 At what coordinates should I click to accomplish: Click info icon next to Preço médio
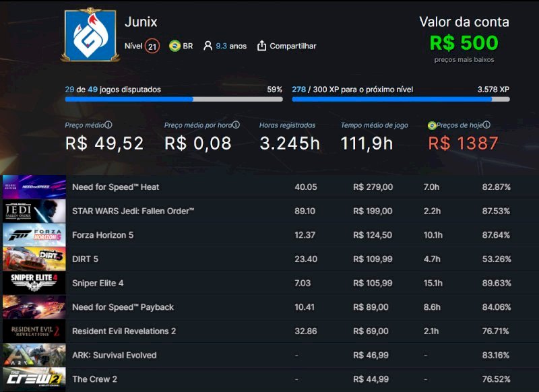tap(108, 125)
